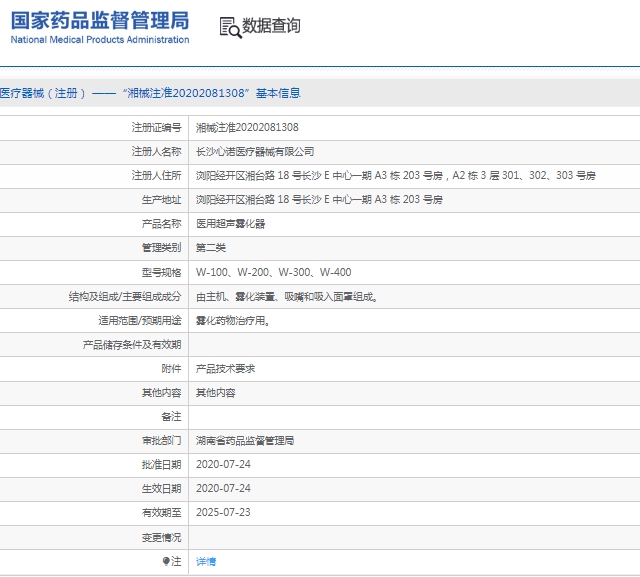This screenshot has height=577, width=640.
Task: Click the 数据查询 heading text
Action: [x=271, y=26]
